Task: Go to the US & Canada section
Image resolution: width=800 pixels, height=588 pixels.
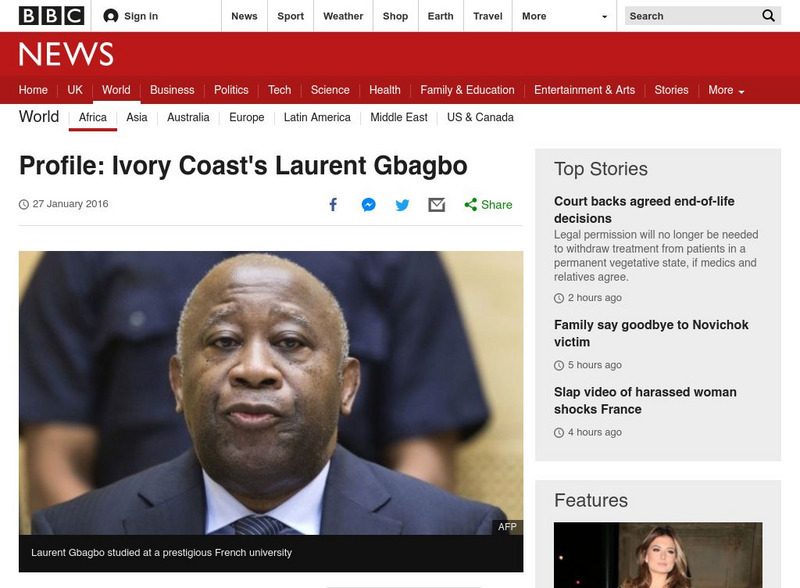Action: tap(475, 117)
